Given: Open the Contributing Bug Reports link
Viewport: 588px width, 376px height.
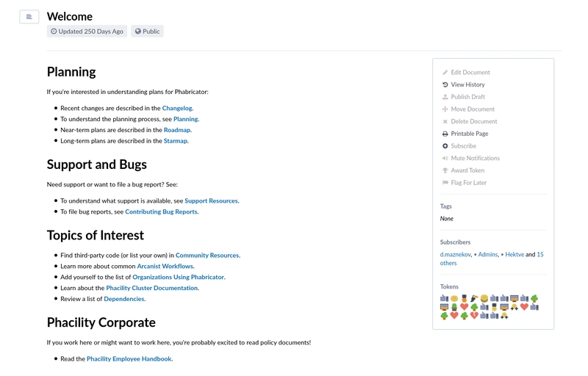Looking at the screenshot, I should (161, 211).
